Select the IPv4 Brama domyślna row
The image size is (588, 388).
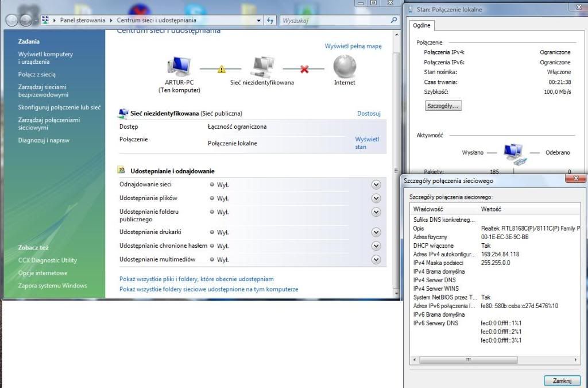[495, 271]
